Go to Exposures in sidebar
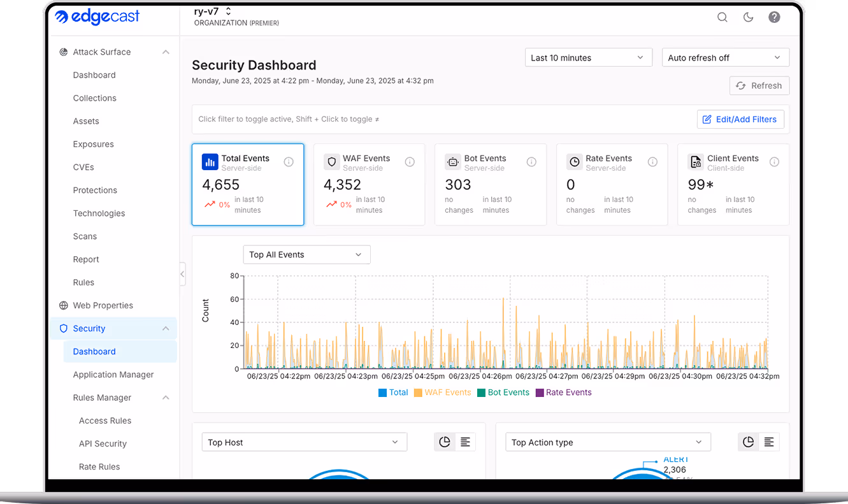 coord(94,144)
